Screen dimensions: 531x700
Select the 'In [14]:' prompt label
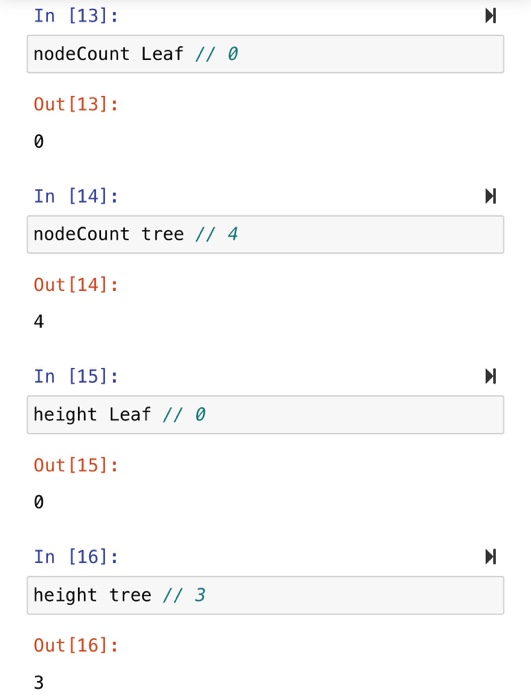(x=76, y=196)
